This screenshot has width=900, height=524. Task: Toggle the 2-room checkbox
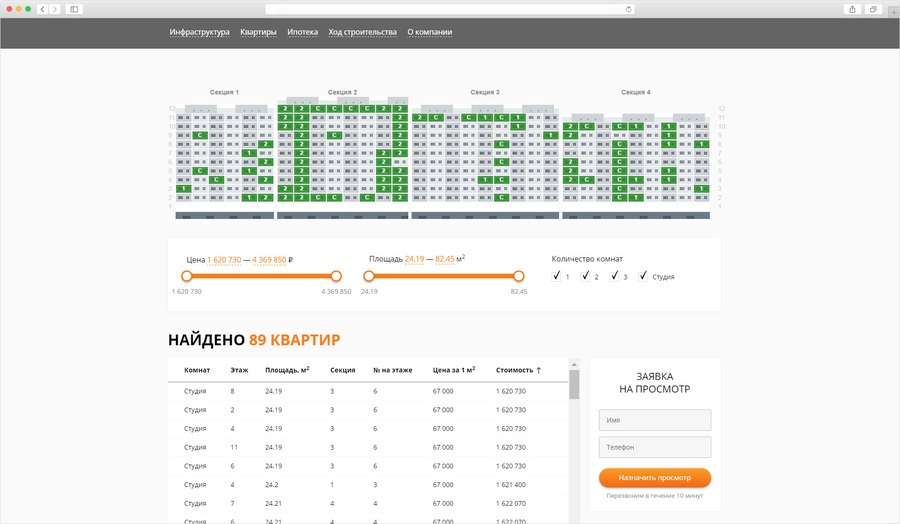585,276
